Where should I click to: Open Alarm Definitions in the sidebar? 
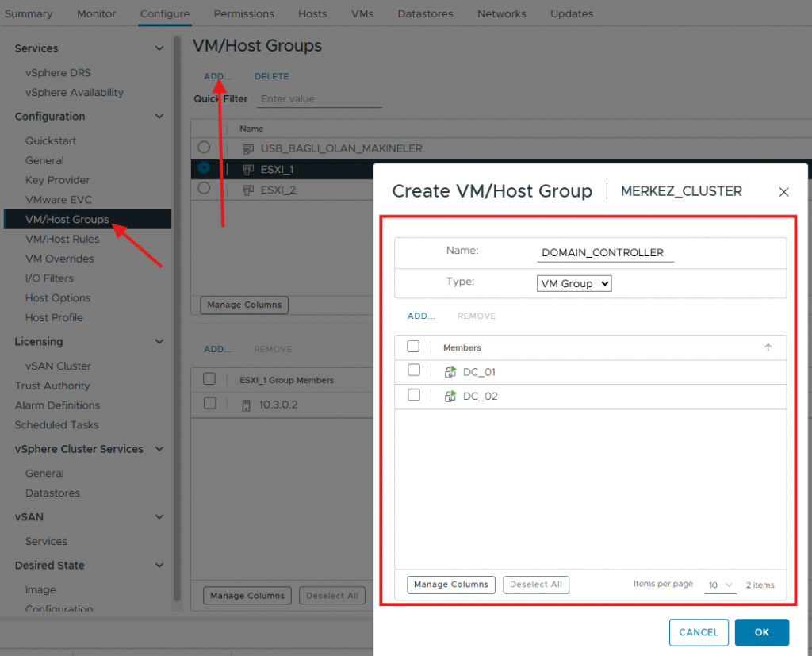click(57, 405)
